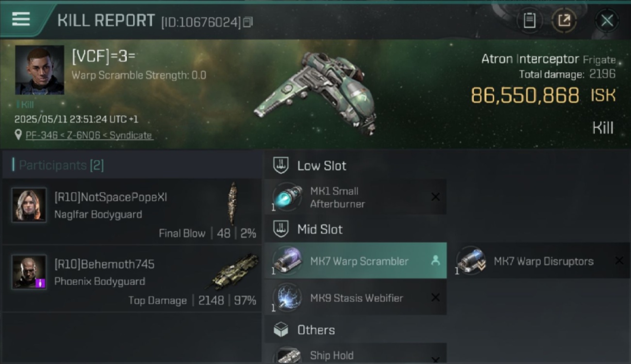Viewport: 631px width, 364px height.
Task: Open NotSpacePopeXI participant entry
Action: point(132,212)
